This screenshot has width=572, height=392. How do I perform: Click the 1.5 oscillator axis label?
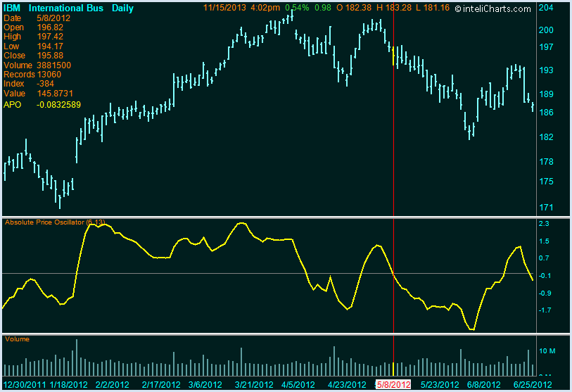click(x=544, y=241)
